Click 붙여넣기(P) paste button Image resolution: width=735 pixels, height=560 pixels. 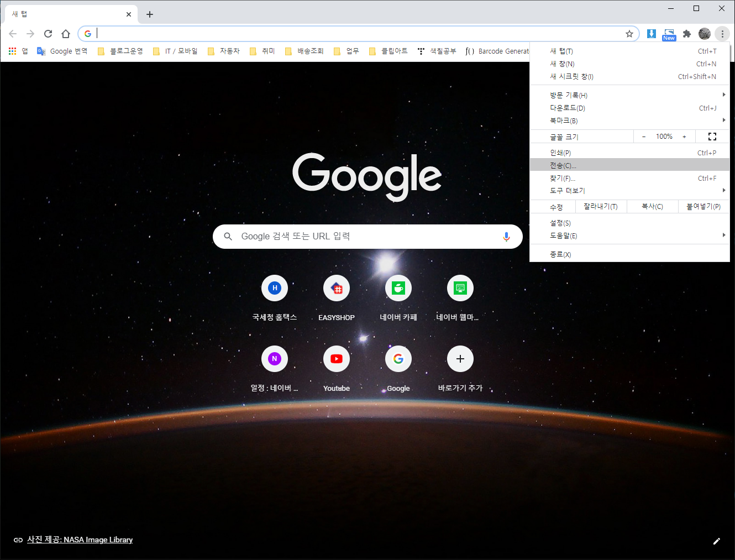point(704,207)
